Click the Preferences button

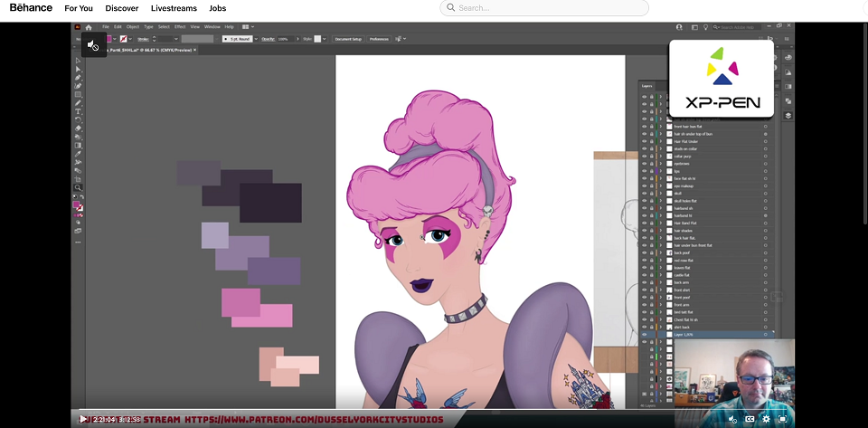(x=379, y=39)
